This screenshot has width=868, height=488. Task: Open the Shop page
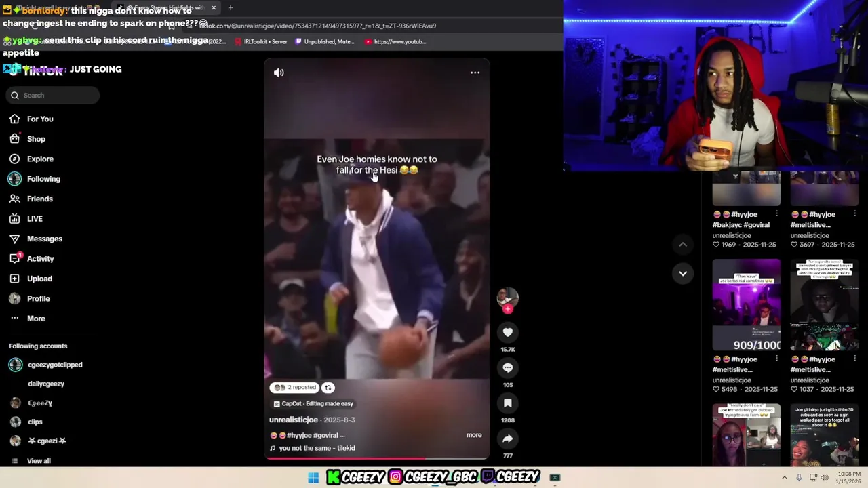(x=36, y=139)
